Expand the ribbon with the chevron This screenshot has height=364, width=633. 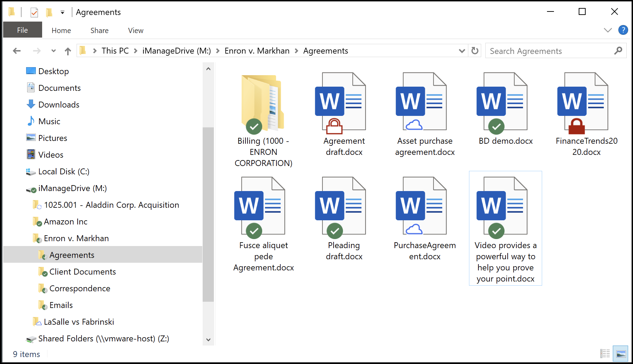tap(608, 30)
